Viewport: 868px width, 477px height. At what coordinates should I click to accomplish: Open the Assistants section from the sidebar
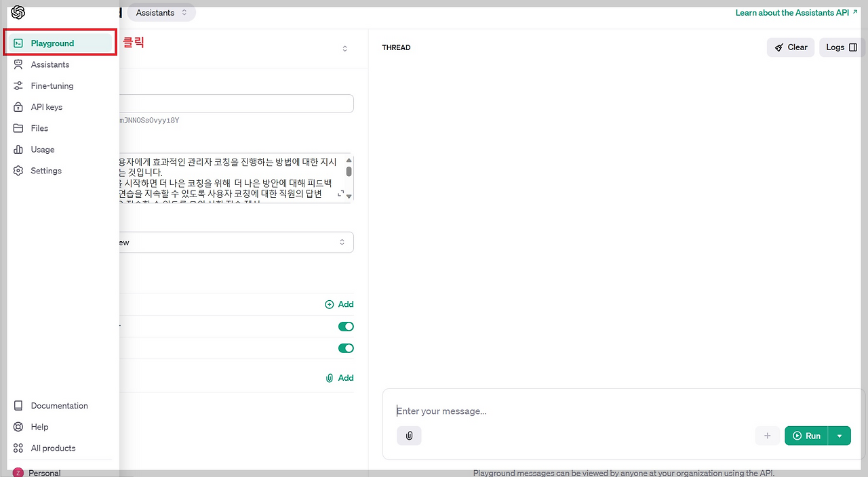point(50,64)
